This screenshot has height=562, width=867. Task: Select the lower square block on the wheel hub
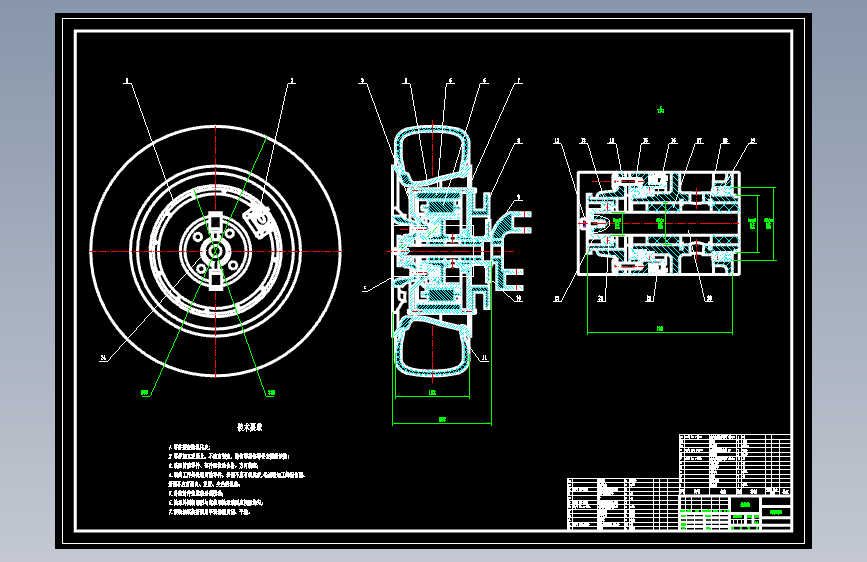coord(215,280)
